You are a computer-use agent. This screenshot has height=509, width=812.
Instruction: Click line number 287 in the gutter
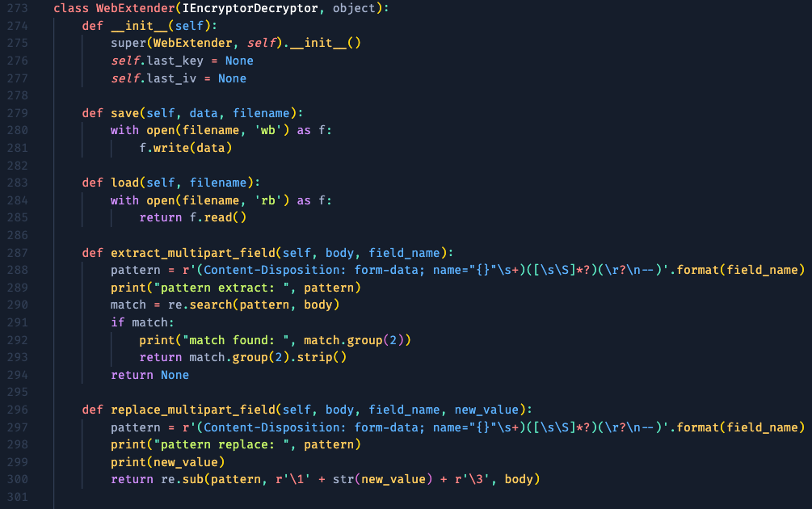coord(17,253)
